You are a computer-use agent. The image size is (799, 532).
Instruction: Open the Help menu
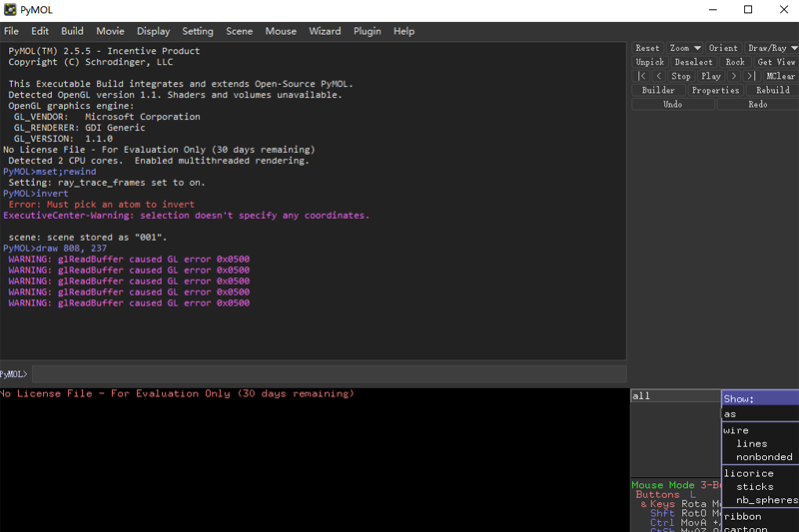403,31
